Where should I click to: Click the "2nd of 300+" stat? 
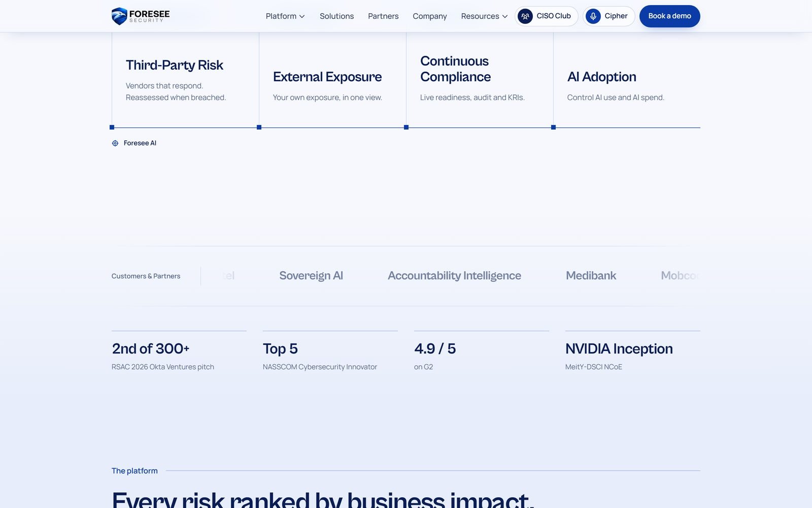(x=151, y=348)
